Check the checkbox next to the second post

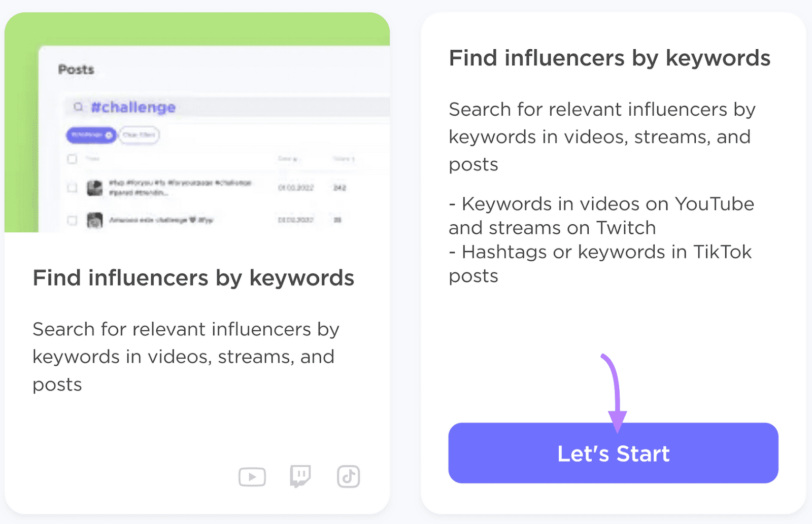point(72,220)
